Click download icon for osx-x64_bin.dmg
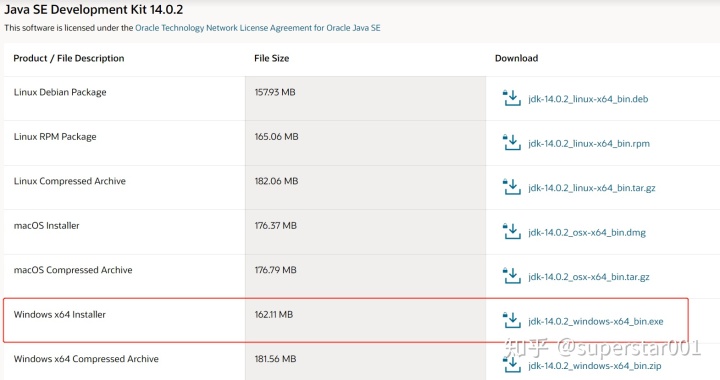The width and height of the screenshot is (720, 380). point(512,232)
